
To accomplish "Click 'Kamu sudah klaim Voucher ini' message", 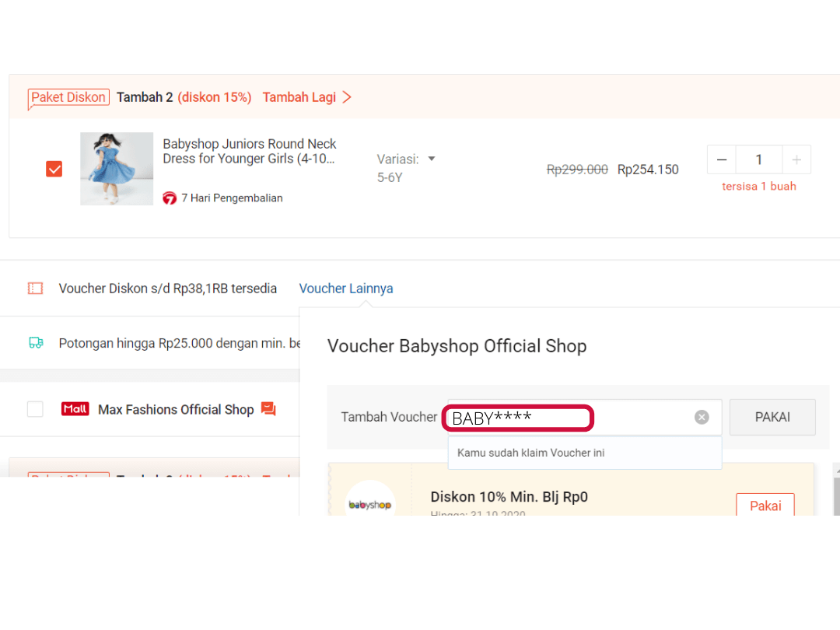I will click(531, 453).
